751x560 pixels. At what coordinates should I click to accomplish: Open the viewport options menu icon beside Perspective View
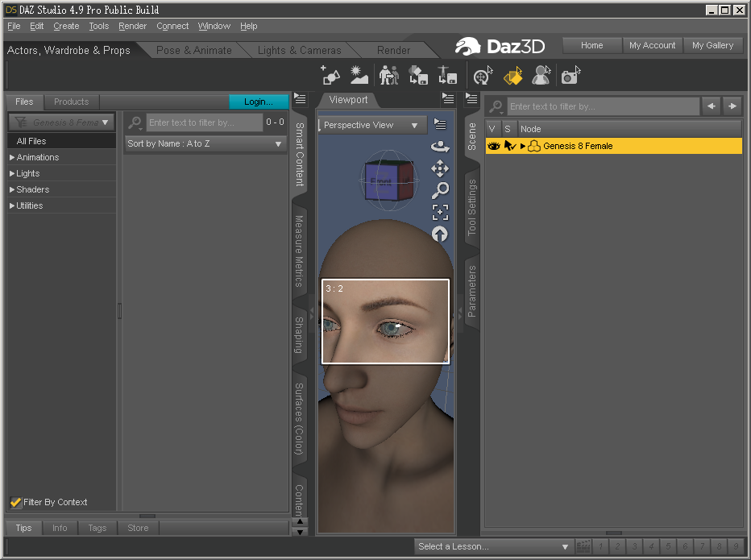tap(440, 125)
